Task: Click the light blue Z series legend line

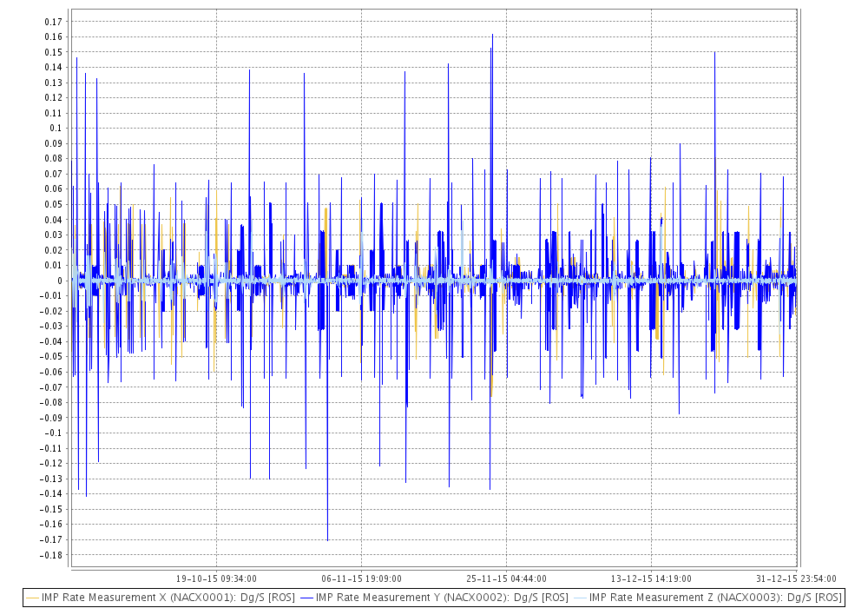Action: (580, 598)
